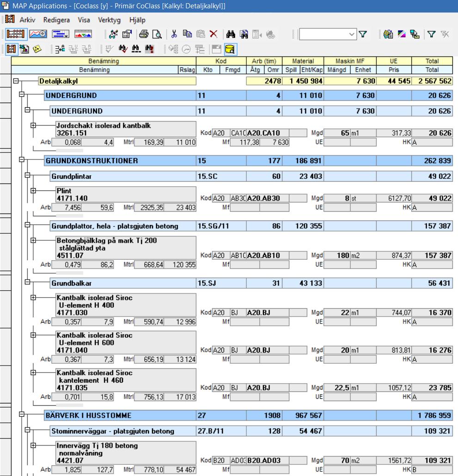Expand the Innervägg Tj 180 betong item

33,445
